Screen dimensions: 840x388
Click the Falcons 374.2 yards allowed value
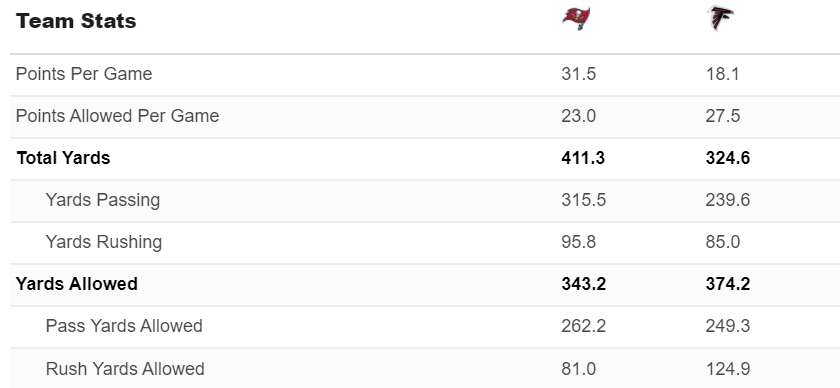pos(728,284)
